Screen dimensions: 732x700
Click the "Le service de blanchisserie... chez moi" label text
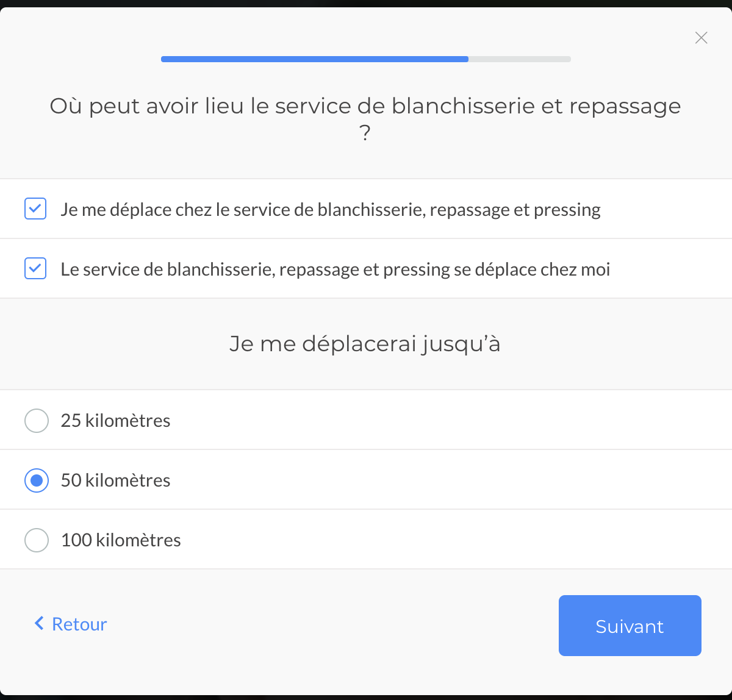tap(335, 270)
